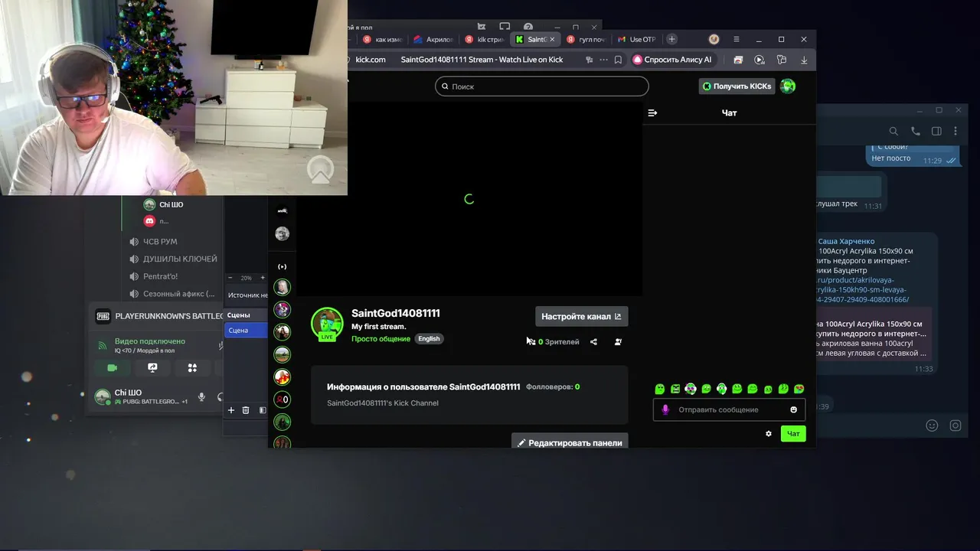980x551 pixels.
Task: Share screen in Discord voice panel
Action: point(152,368)
